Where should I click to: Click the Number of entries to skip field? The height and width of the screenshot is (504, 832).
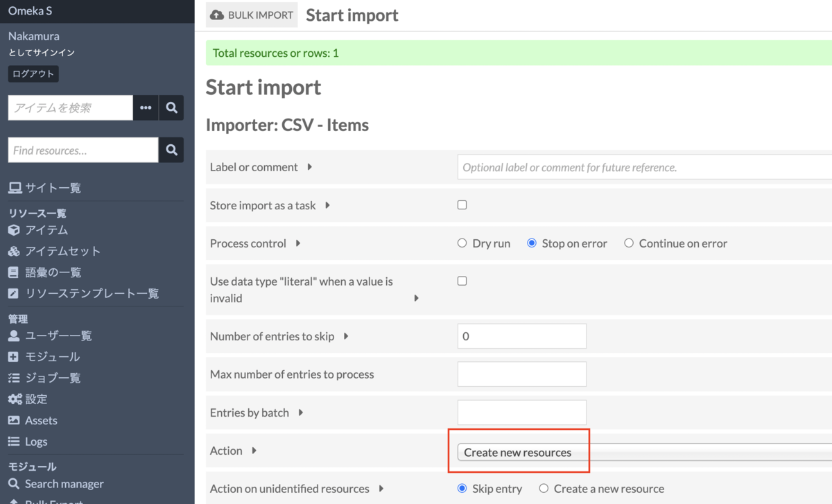pos(521,336)
